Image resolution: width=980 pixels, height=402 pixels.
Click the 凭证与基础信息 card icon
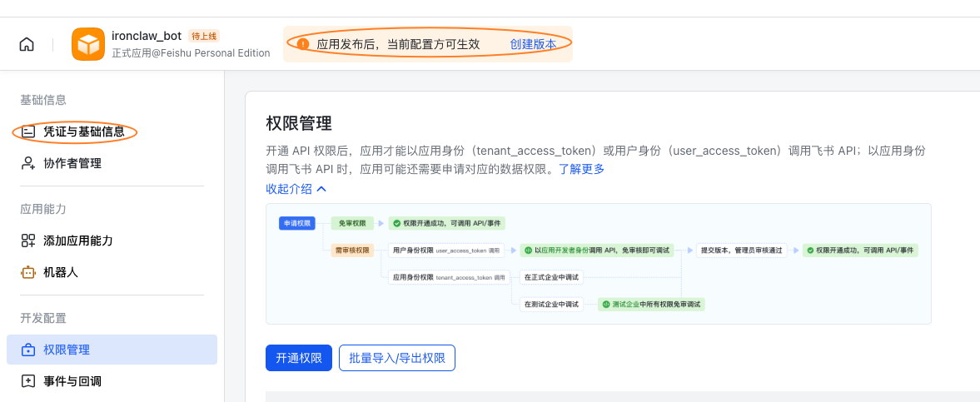coord(27,132)
